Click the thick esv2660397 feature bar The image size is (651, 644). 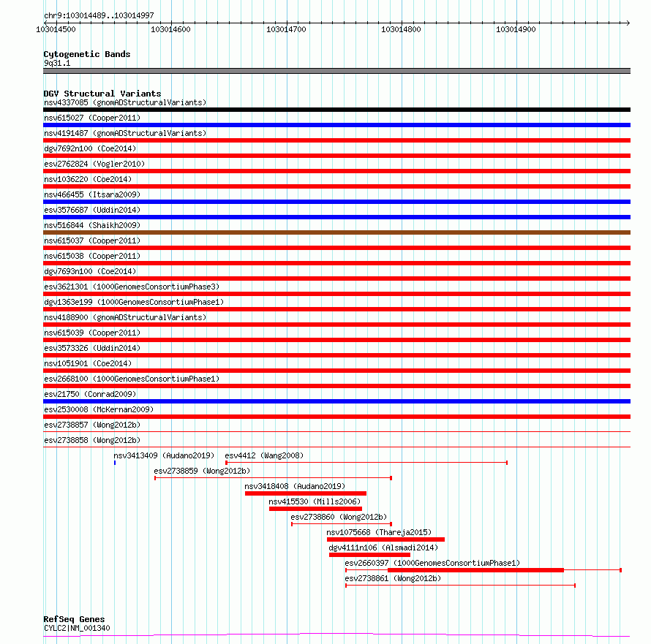tap(475, 570)
